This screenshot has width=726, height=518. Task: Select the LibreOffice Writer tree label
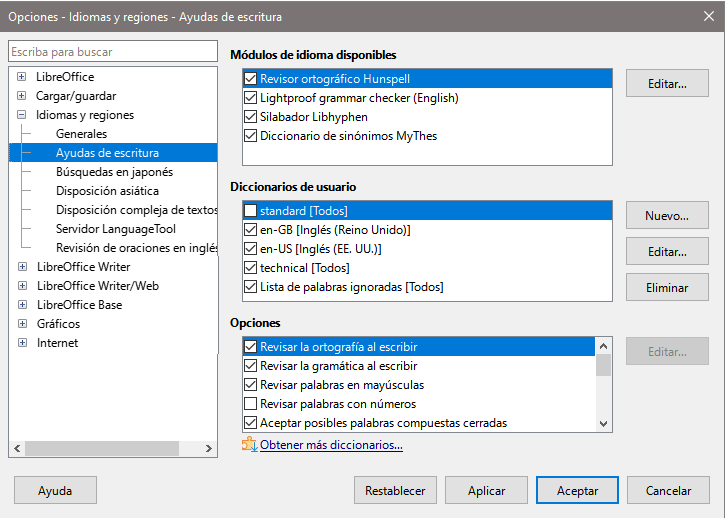tap(84, 267)
